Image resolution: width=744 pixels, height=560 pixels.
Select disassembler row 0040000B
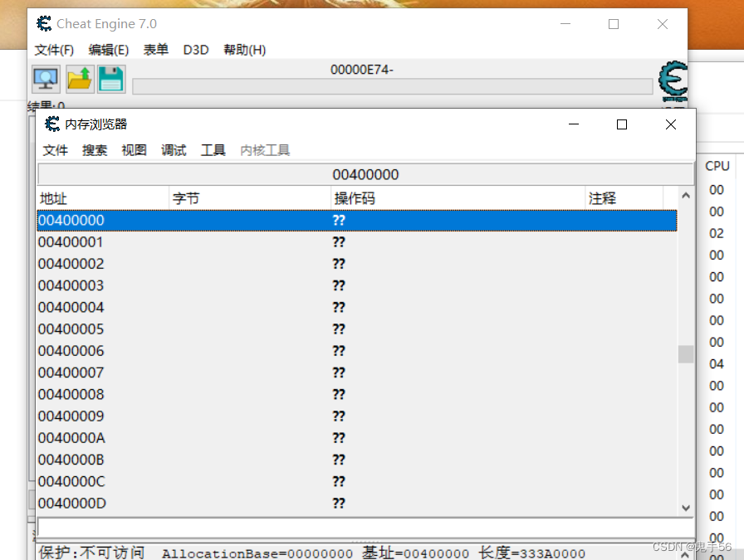(357, 460)
